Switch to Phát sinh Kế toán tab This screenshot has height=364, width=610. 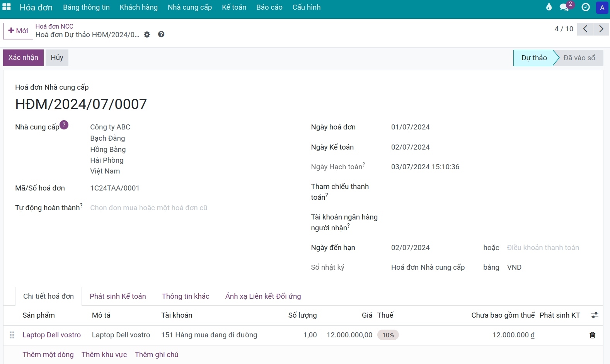click(x=118, y=296)
